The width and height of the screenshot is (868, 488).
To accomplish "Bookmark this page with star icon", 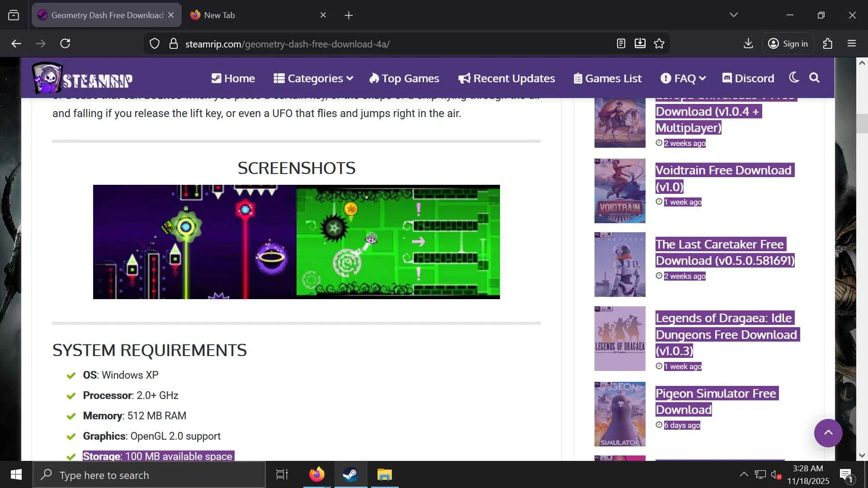I will pyautogui.click(x=659, y=43).
